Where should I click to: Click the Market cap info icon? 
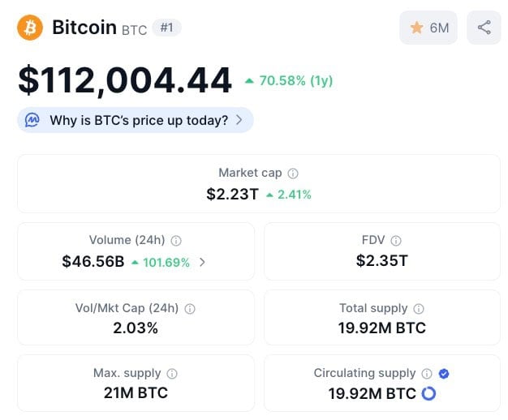293,174
